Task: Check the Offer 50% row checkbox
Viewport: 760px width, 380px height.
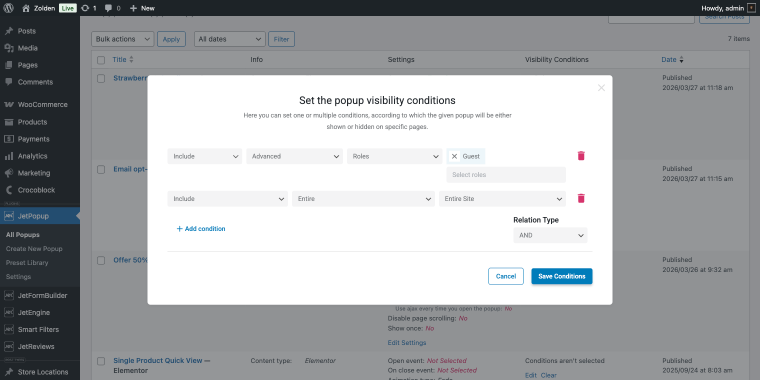Action: pyautogui.click(x=101, y=260)
